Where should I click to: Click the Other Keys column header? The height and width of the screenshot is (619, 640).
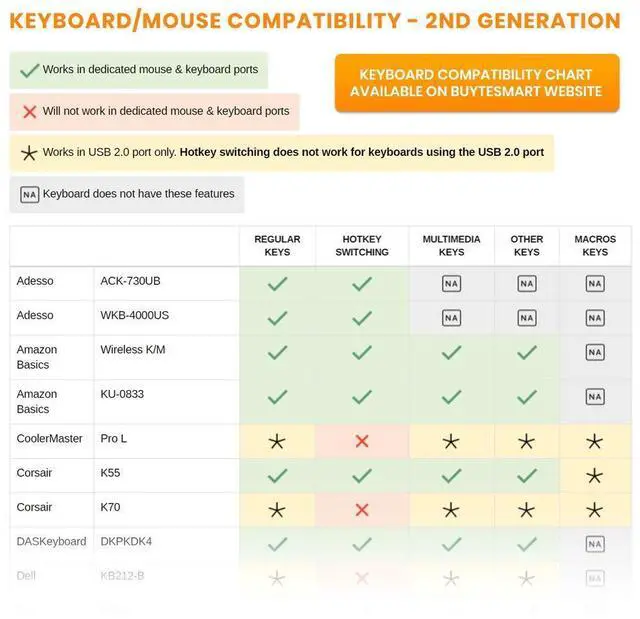tap(527, 246)
